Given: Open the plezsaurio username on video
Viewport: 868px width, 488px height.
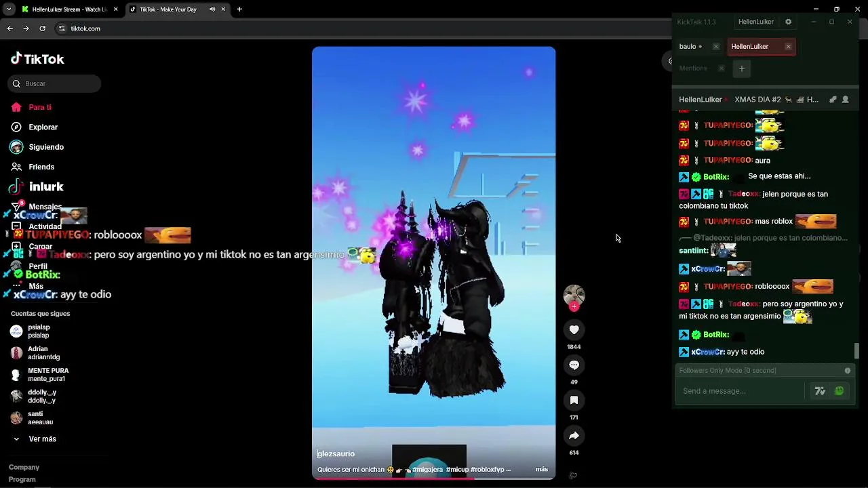Looking at the screenshot, I should point(336,454).
